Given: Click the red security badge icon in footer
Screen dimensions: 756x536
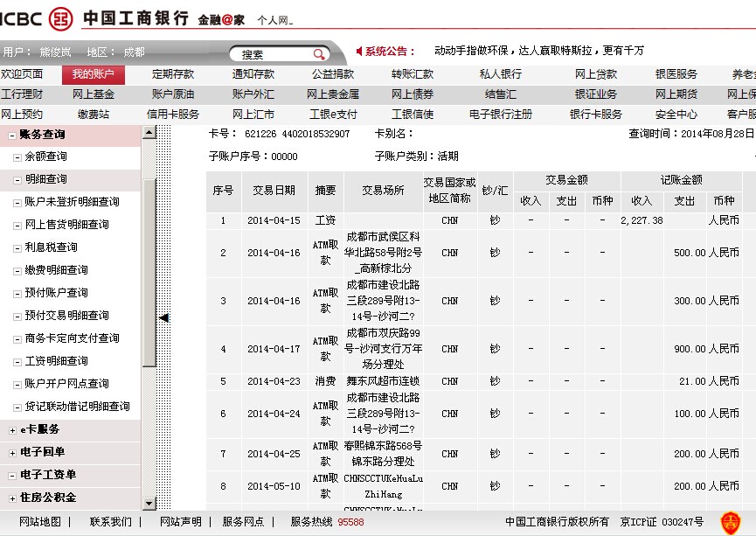Looking at the screenshot, I should coord(730,524).
